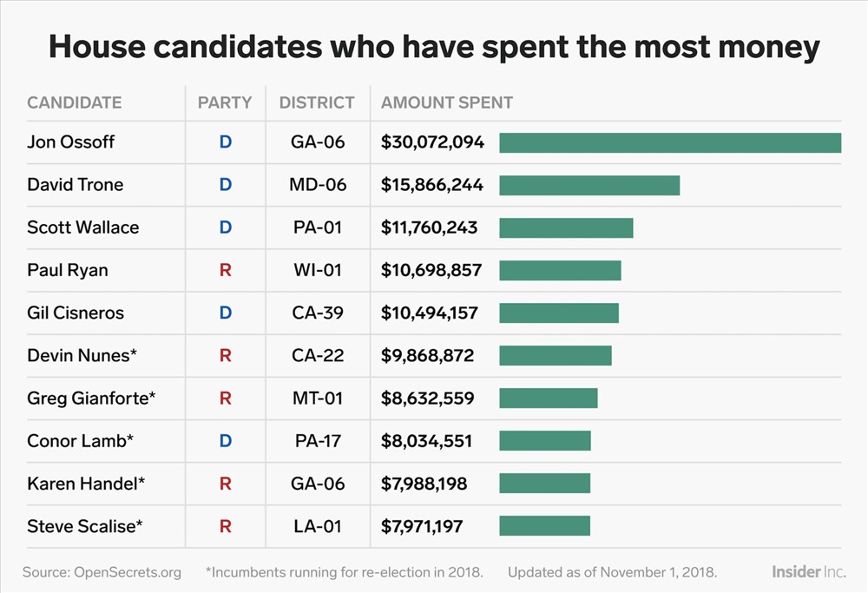Click the PARTY column header
This screenshot has width=868, height=593.
pyautogui.click(x=225, y=102)
